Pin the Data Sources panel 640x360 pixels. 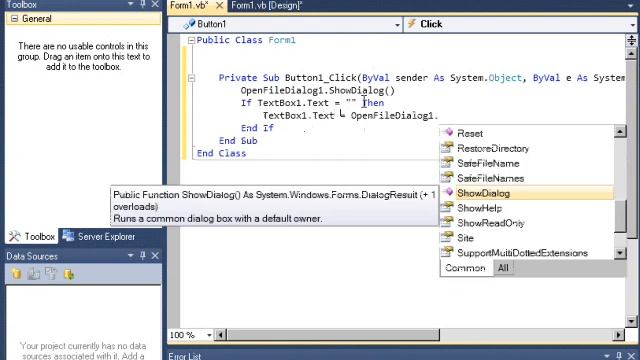pyautogui.click(x=143, y=256)
